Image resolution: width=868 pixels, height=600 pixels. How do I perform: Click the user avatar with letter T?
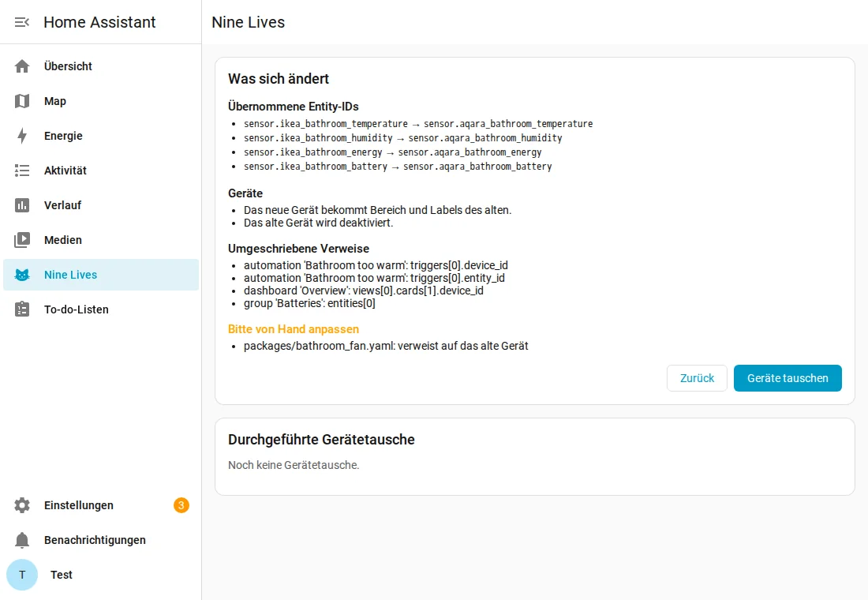[22, 575]
